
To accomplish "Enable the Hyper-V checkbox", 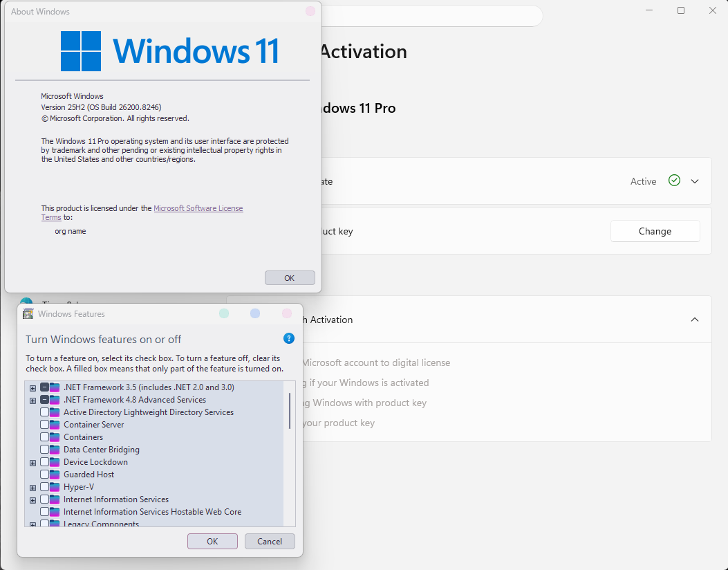I will pos(44,487).
